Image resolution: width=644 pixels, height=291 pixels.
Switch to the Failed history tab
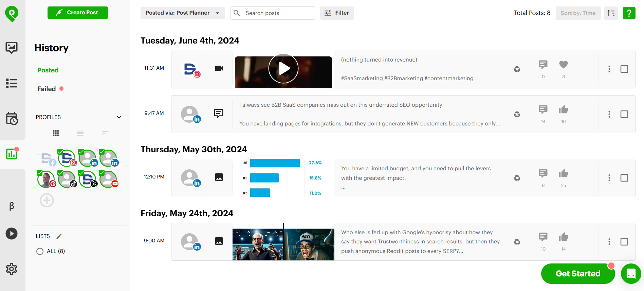[x=47, y=89]
